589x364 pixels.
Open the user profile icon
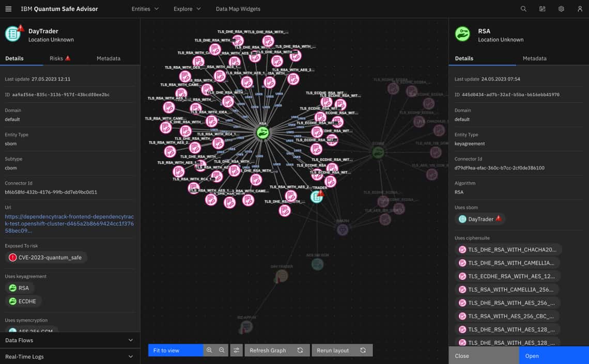click(x=580, y=9)
